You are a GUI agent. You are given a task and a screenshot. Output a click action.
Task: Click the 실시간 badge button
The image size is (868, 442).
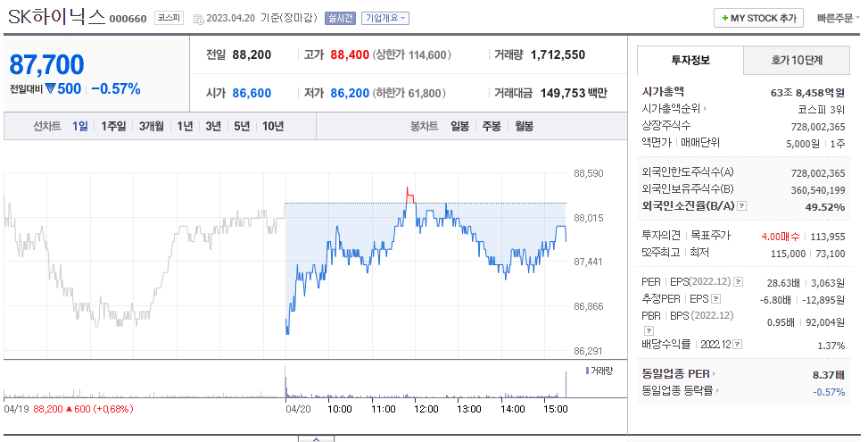pyautogui.click(x=340, y=18)
